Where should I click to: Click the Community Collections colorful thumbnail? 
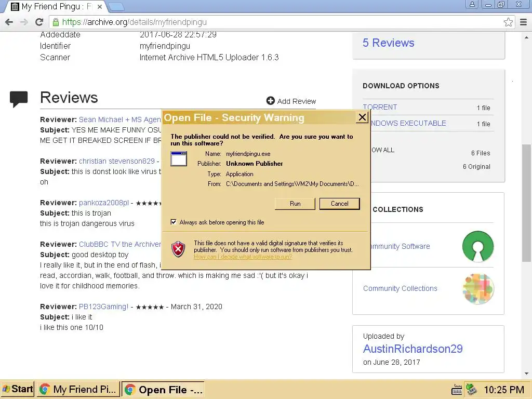pyautogui.click(x=478, y=289)
